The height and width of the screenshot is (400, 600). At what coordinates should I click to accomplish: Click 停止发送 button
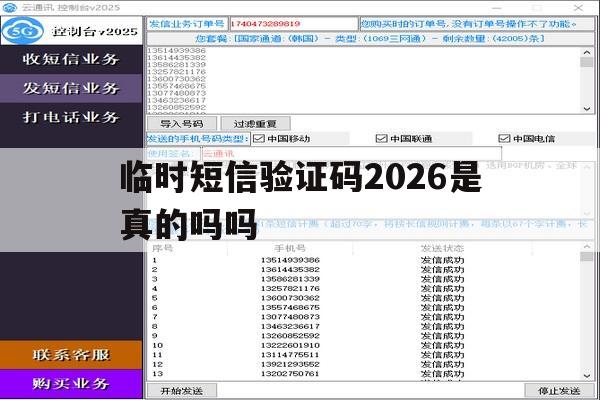[x=559, y=391]
